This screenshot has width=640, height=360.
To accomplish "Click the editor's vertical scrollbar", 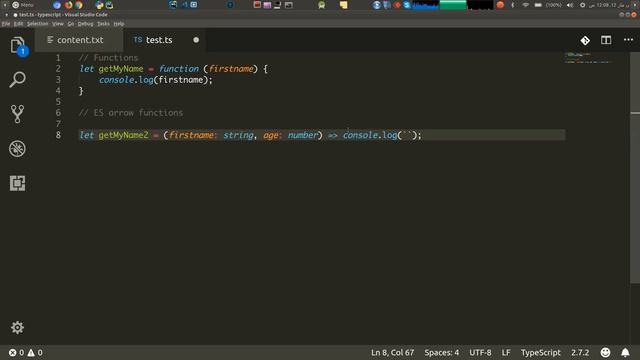I will tap(635, 167).
